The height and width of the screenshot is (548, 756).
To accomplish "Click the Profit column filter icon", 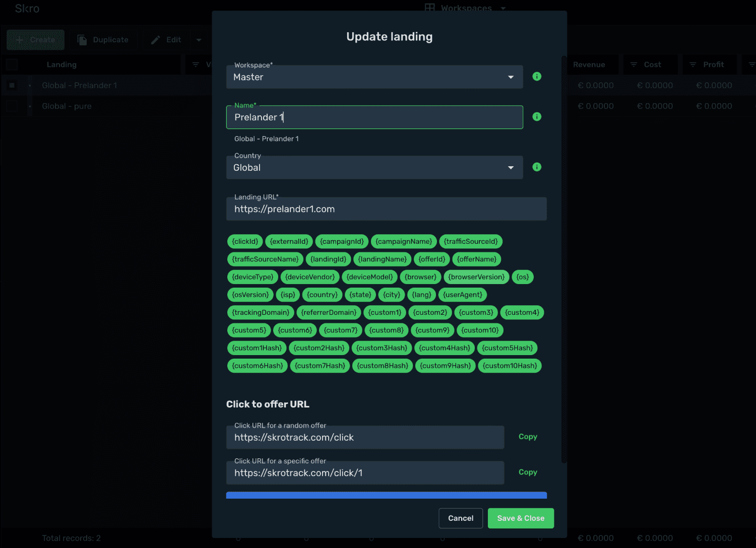I will point(693,64).
